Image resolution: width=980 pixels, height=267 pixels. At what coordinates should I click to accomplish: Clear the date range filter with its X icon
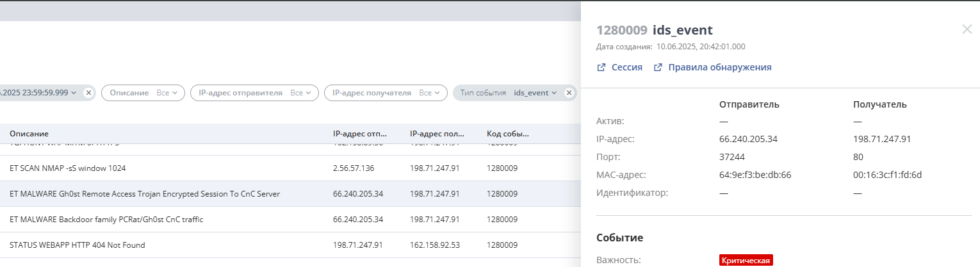click(x=89, y=93)
